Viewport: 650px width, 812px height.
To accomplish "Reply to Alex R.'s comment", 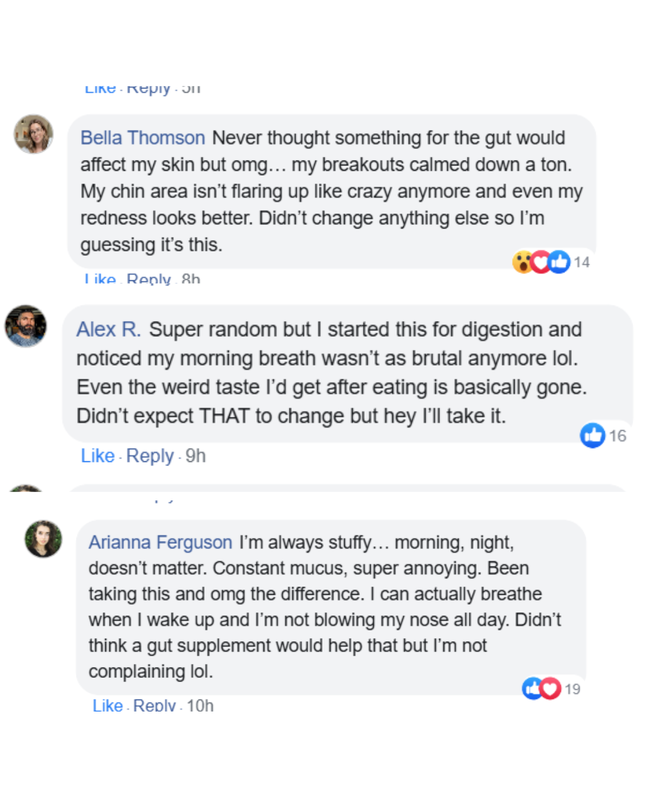I will click(x=150, y=456).
